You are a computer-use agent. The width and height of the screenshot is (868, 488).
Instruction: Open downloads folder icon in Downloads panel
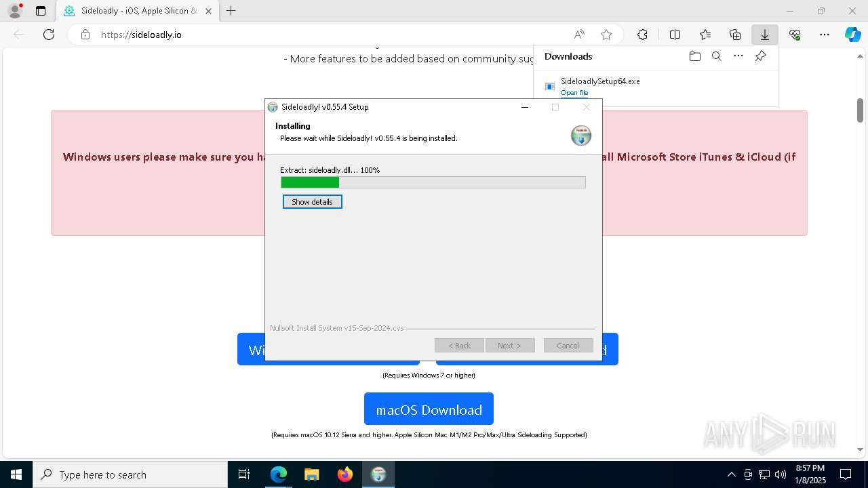click(694, 56)
